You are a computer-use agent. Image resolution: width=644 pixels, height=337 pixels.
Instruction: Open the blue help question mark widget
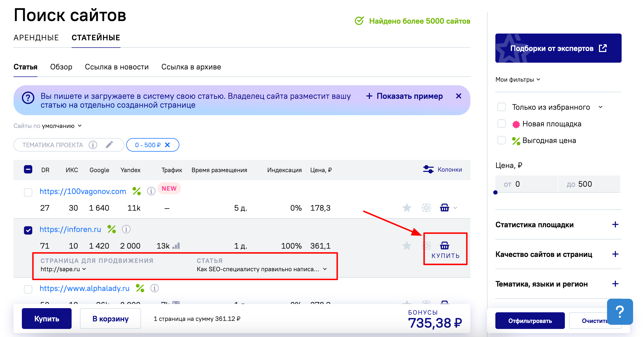pyautogui.click(x=620, y=312)
